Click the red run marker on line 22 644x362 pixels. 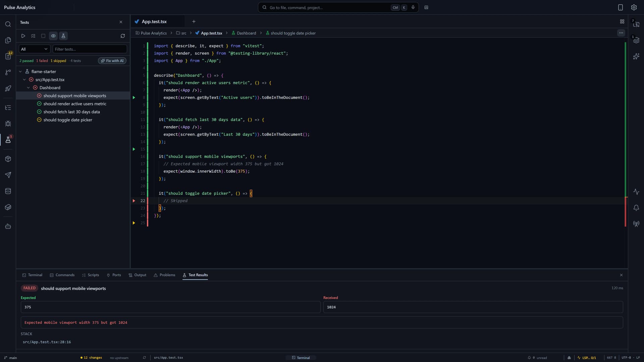point(134,201)
